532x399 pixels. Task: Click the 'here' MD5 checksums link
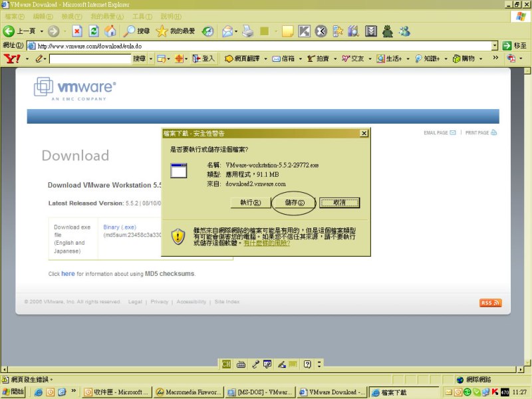[68, 273]
